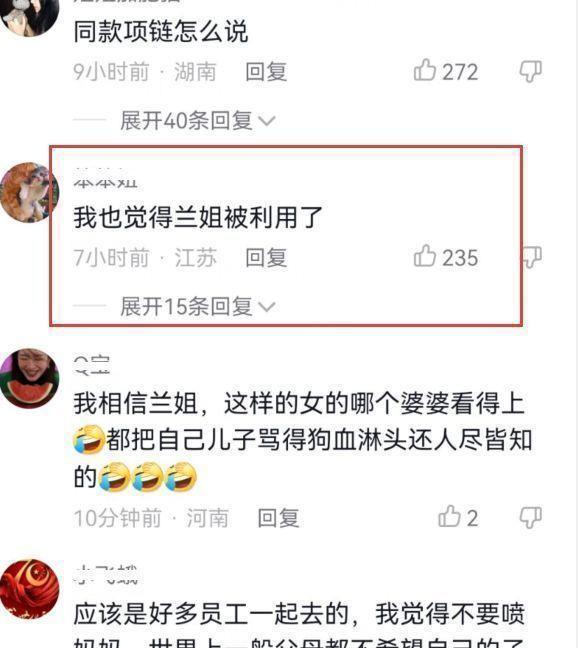Open the username above 应该是好多员工 comment
The height and width of the screenshot is (648, 578).
(105, 575)
